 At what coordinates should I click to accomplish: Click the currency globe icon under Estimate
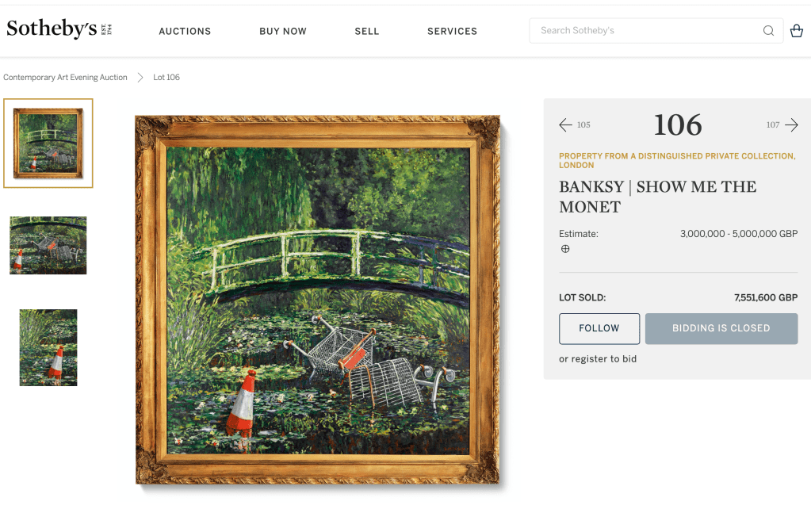point(565,249)
